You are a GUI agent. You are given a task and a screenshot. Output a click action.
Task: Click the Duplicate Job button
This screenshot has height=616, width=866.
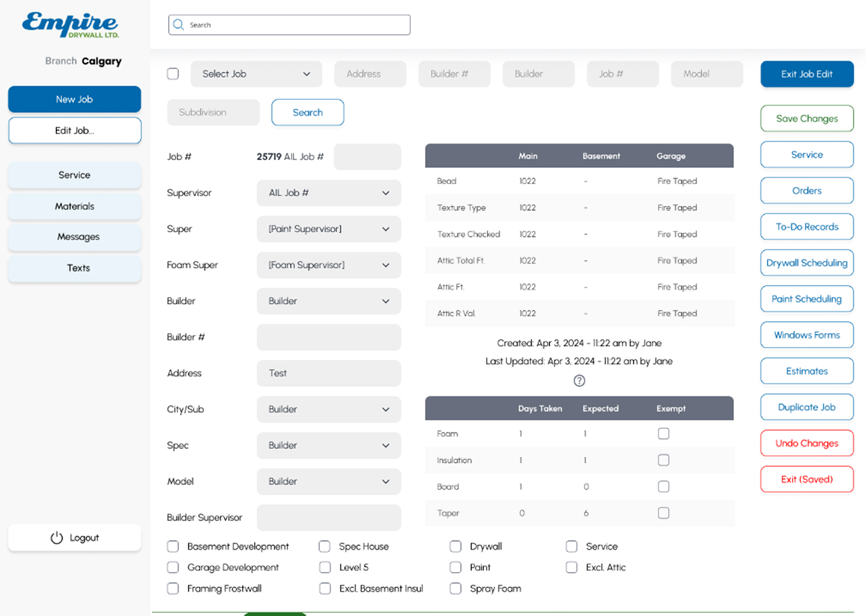[x=806, y=407]
